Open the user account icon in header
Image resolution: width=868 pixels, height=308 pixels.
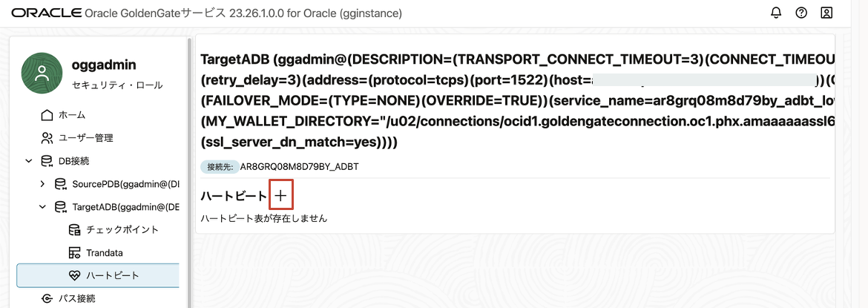tap(826, 13)
